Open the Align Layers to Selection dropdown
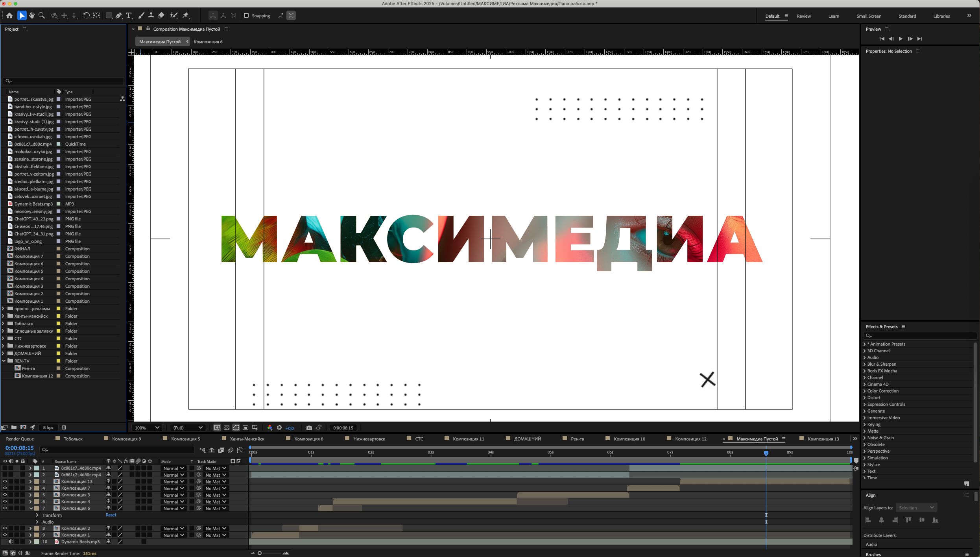This screenshot has height=557, width=980. (x=916, y=508)
